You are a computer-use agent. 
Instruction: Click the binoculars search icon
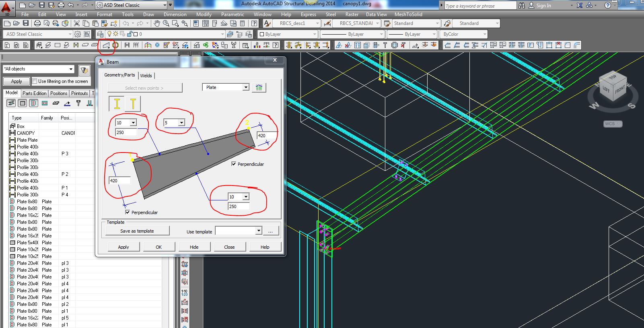(x=522, y=5)
